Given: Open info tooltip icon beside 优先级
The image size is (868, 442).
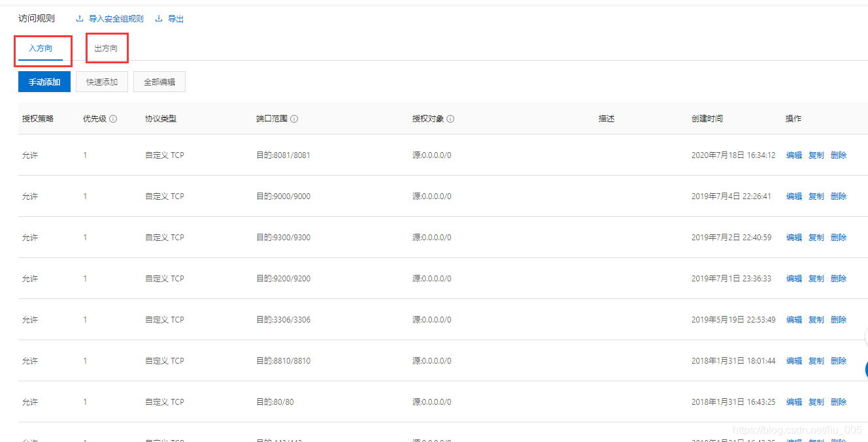Looking at the screenshot, I should click(113, 119).
